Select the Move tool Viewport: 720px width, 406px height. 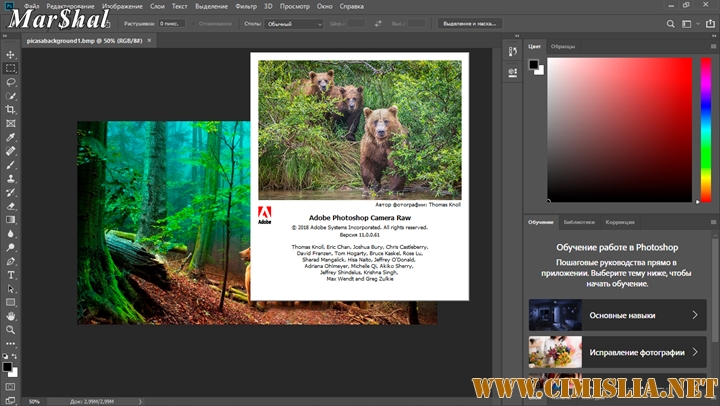click(x=11, y=54)
